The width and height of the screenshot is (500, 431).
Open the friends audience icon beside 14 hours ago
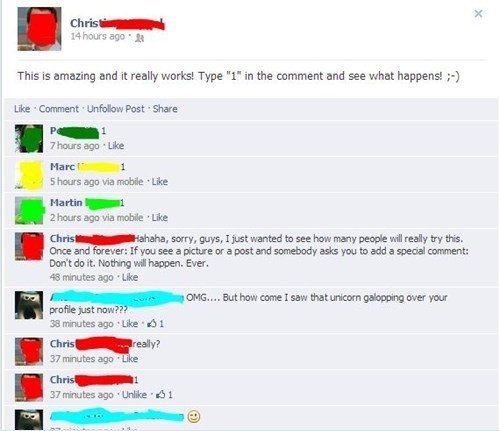pyautogui.click(x=140, y=38)
